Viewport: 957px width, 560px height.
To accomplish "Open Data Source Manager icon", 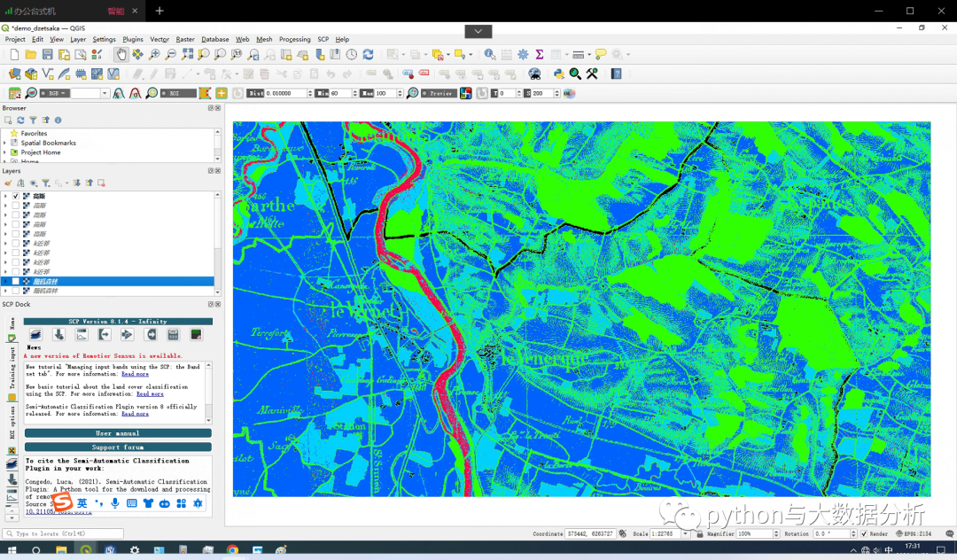I will 15,74.
